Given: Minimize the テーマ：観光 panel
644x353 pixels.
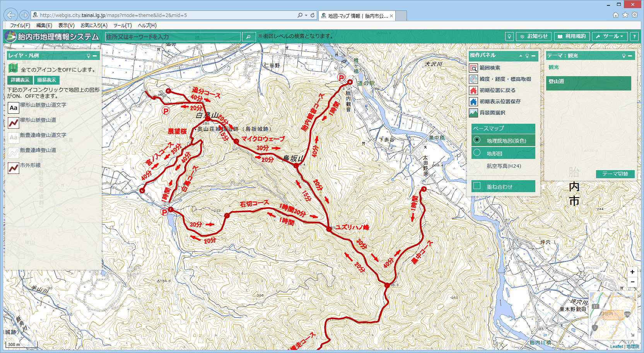Looking at the screenshot, I should tap(630, 56).
